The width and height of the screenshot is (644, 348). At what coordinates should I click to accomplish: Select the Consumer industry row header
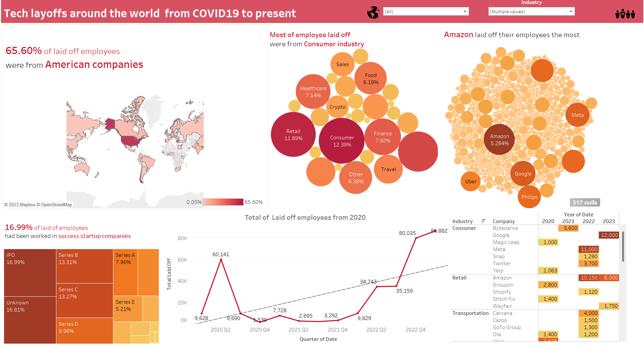[x=464, y=228]
